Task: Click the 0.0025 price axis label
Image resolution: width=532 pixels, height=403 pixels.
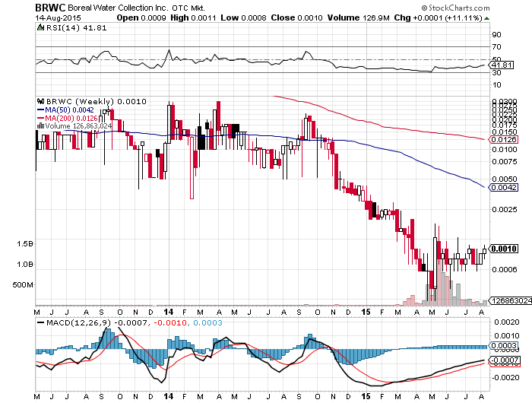Action: (505, 209)
